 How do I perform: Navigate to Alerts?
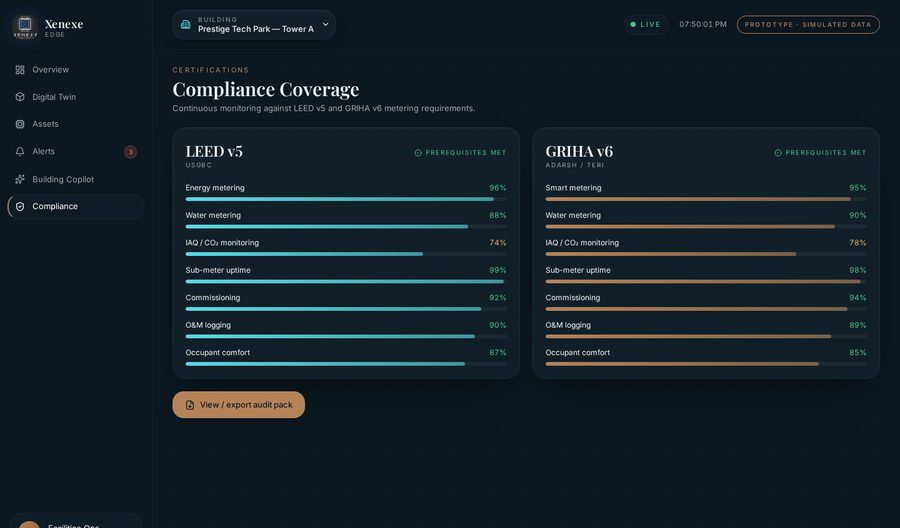(76, 152)
